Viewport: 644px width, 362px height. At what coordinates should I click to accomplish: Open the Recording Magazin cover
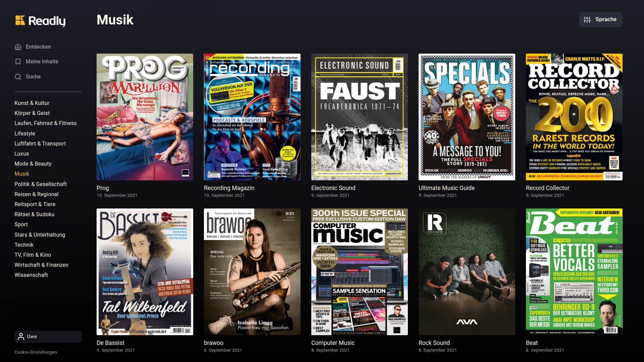pyautogui.click(x=252, y=117)
